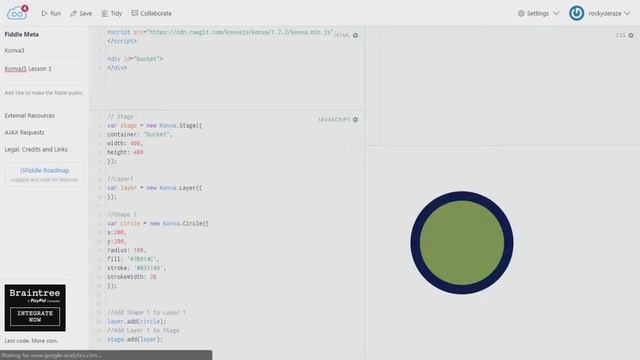Click the 'radius: 100' code line

point(127,250)
